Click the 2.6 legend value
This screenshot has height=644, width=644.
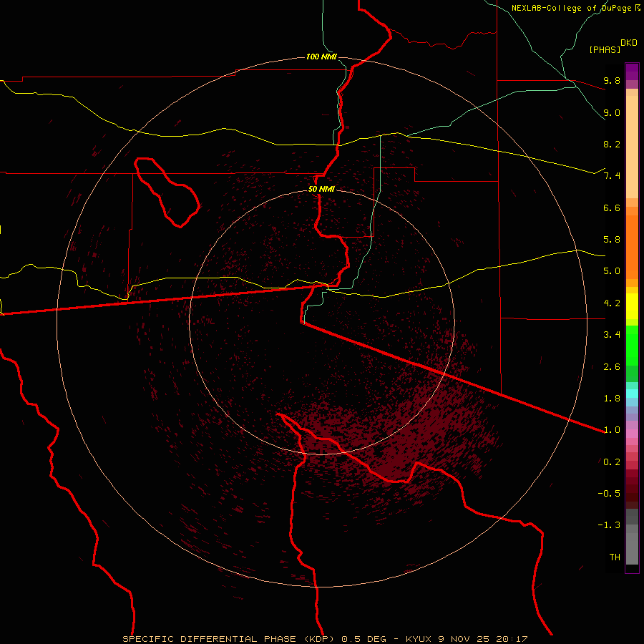pyautogui.click(x=612, y=367)
